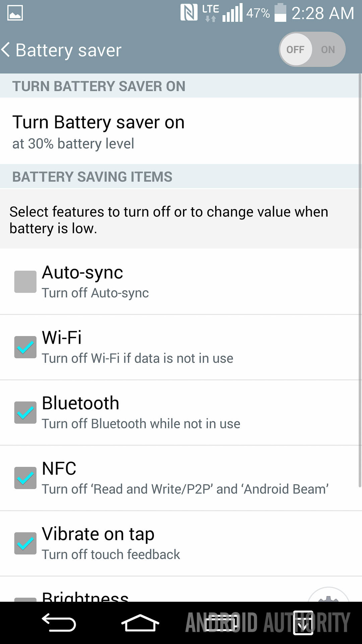Viewport: 362px width, 644px height.
Task: Tap the picture notification icon in status bar
Action: tap(15, 13)
